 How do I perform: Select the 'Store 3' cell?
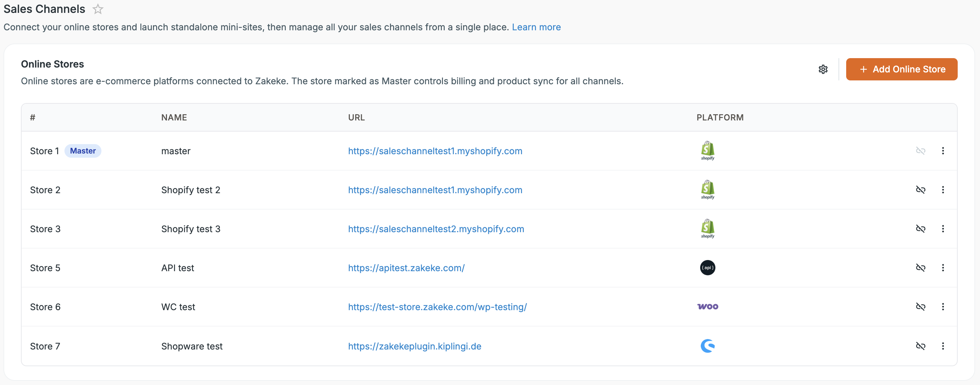[45, 229]
